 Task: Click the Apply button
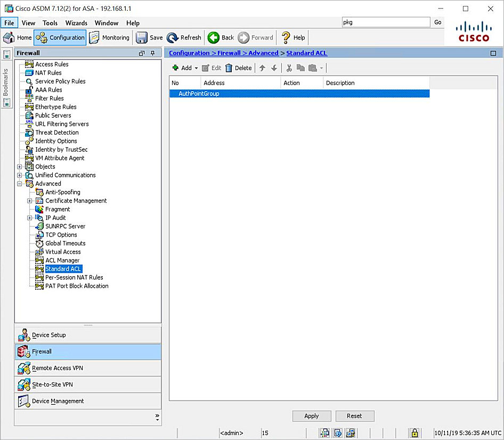coord(312,416)
